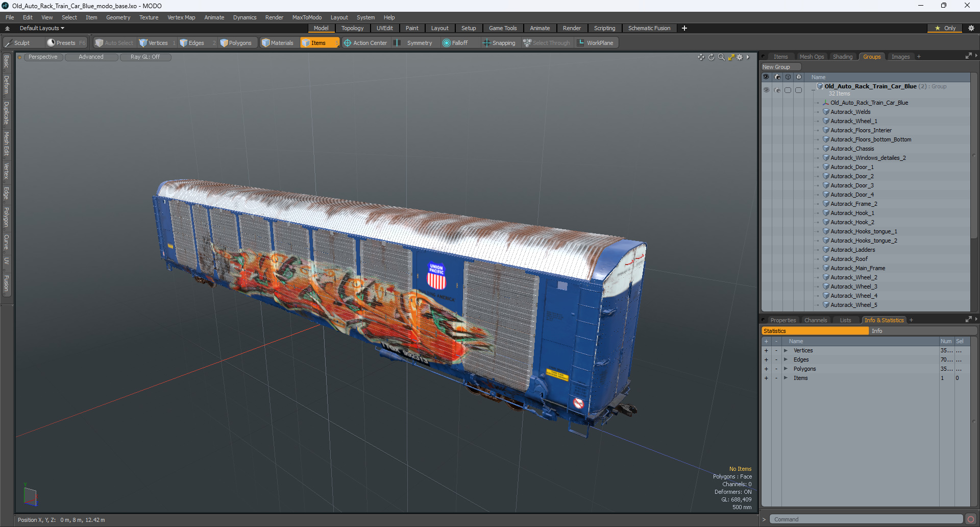
Task: Click into the Command input field
Action: 866,519
